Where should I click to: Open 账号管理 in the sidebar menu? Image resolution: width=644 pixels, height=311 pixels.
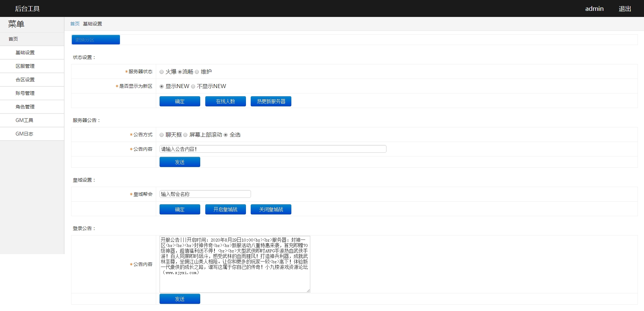[x=32, y=93]
